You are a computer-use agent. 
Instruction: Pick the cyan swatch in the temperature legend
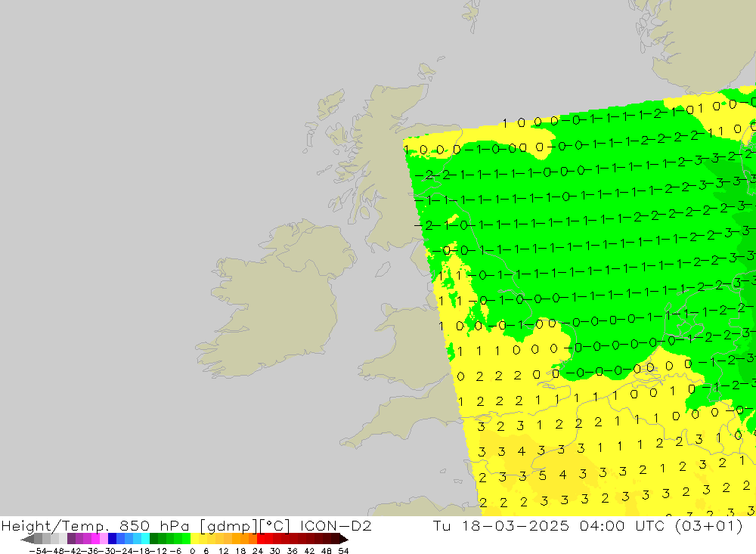[x=145, y=539]
